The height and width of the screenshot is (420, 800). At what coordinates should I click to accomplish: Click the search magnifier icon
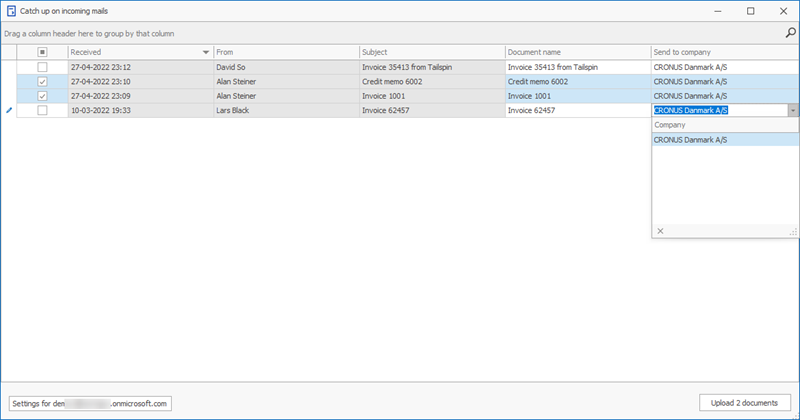point(790,33)
